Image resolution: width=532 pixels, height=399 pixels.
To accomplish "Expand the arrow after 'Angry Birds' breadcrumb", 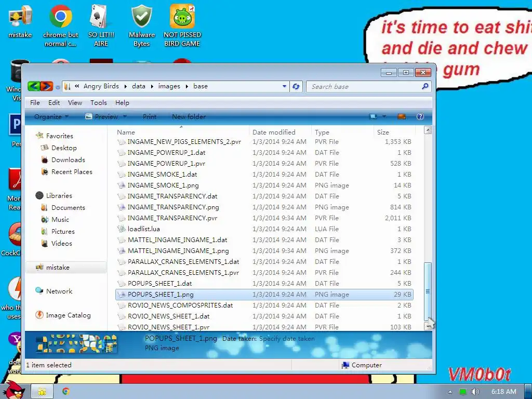I will (x=125, y=87).
